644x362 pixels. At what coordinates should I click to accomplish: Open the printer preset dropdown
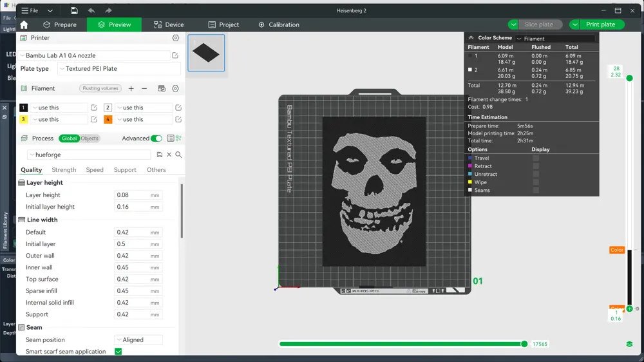click(x=94, y=55)
